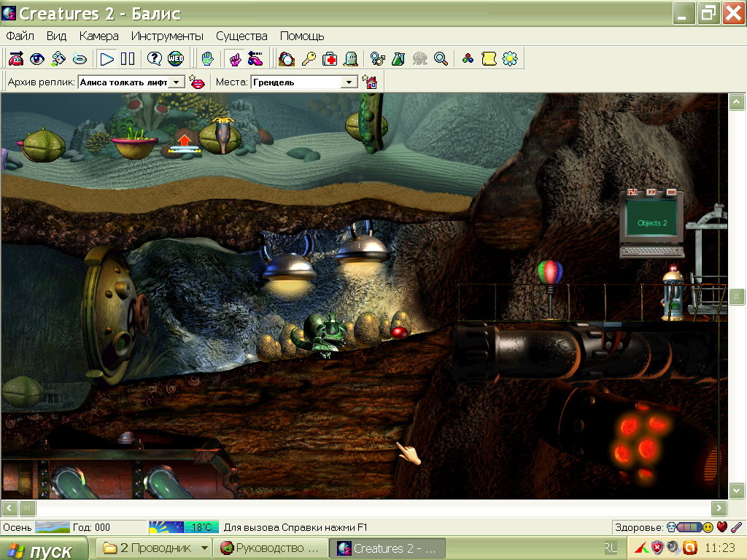This screenshot has width=747, height=560.
Task: Click the vertical scrollbar up arrow
Action: point(737,102)
